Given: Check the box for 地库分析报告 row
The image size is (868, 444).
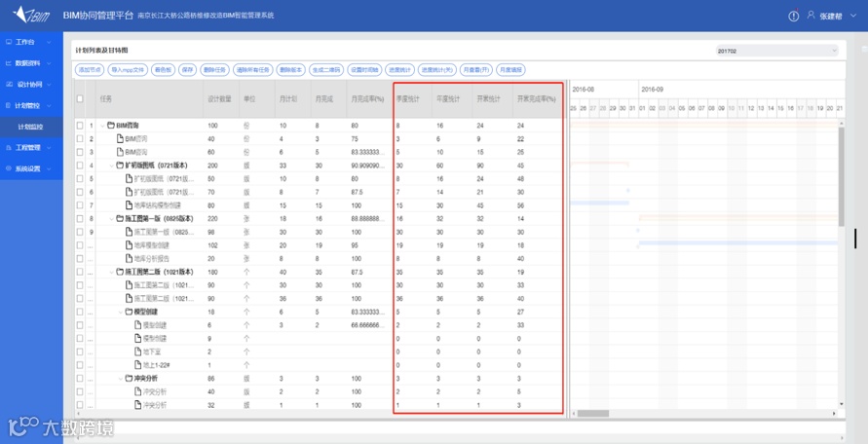Looking at the screenshot, I should (80, 259).
